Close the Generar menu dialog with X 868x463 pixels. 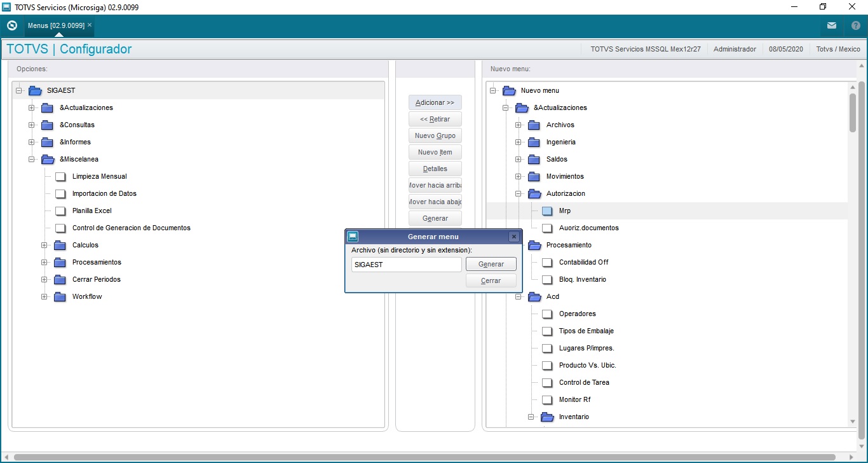514,237
